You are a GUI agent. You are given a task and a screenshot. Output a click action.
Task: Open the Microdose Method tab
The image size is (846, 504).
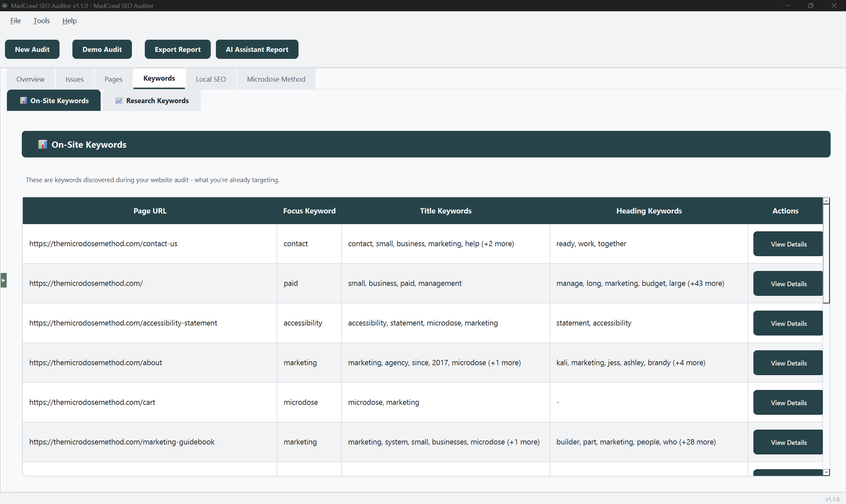click(x=276, y=79)
